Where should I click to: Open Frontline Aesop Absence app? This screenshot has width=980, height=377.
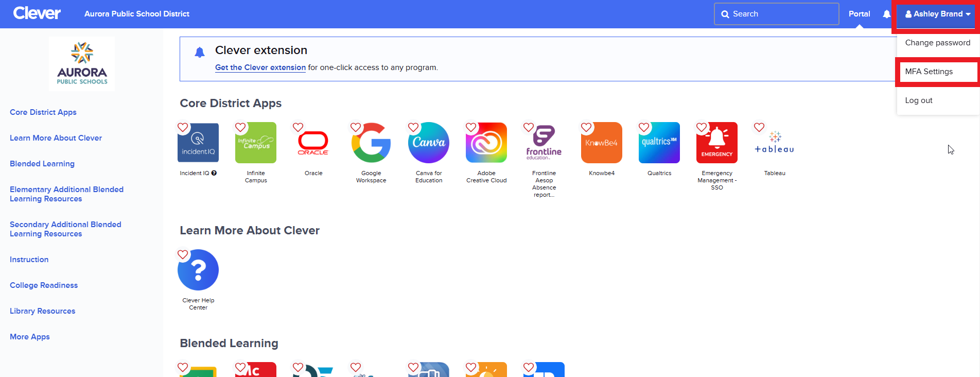(544, 143)
